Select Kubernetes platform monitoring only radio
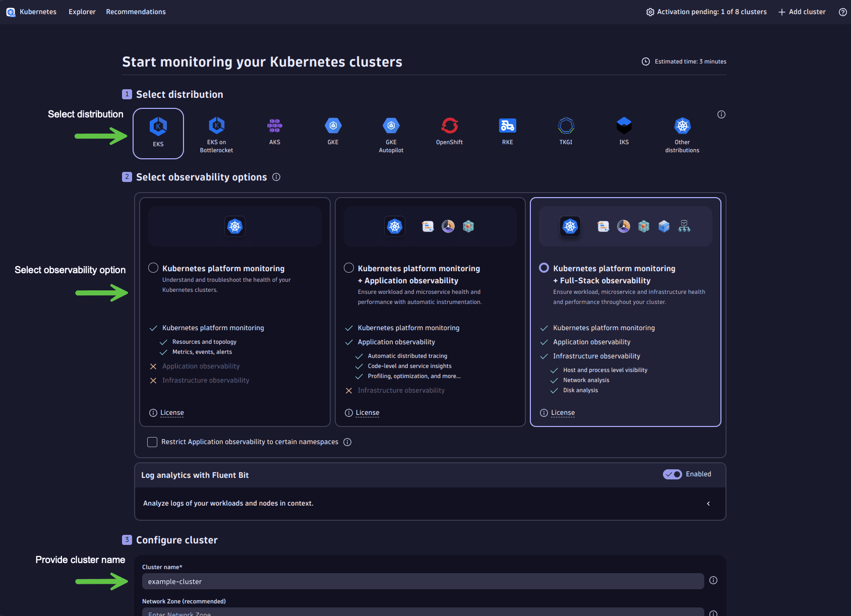The width and height of the screenshot is (851, 616). point(153,268)
